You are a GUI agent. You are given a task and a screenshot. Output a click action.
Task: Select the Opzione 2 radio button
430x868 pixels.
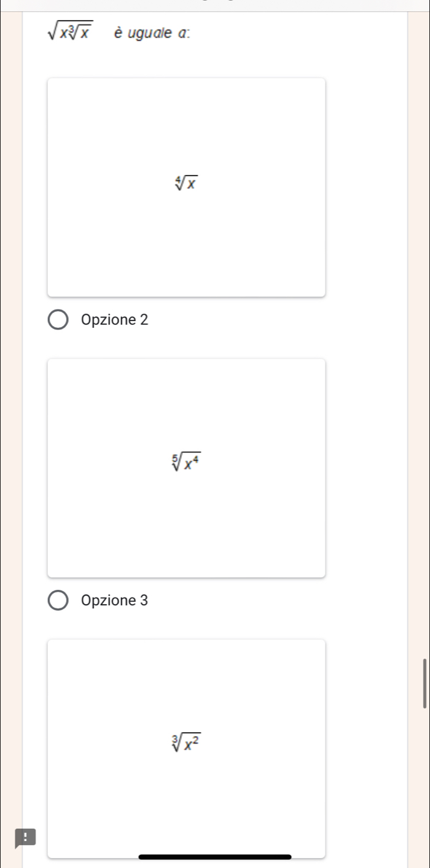59,320
